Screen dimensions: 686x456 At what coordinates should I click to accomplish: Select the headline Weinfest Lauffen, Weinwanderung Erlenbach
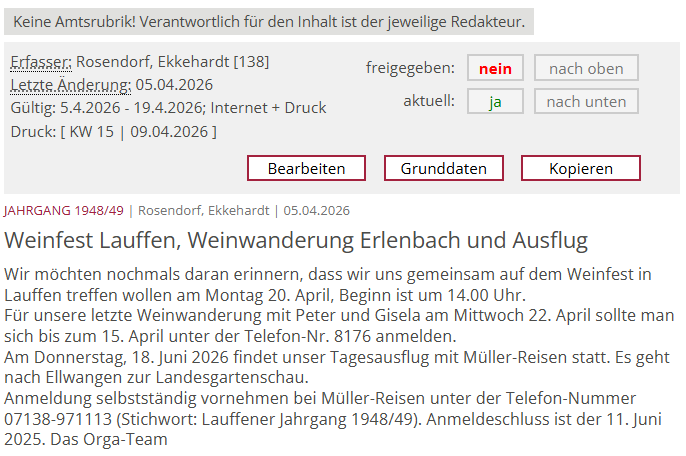[x=296, y=241]
